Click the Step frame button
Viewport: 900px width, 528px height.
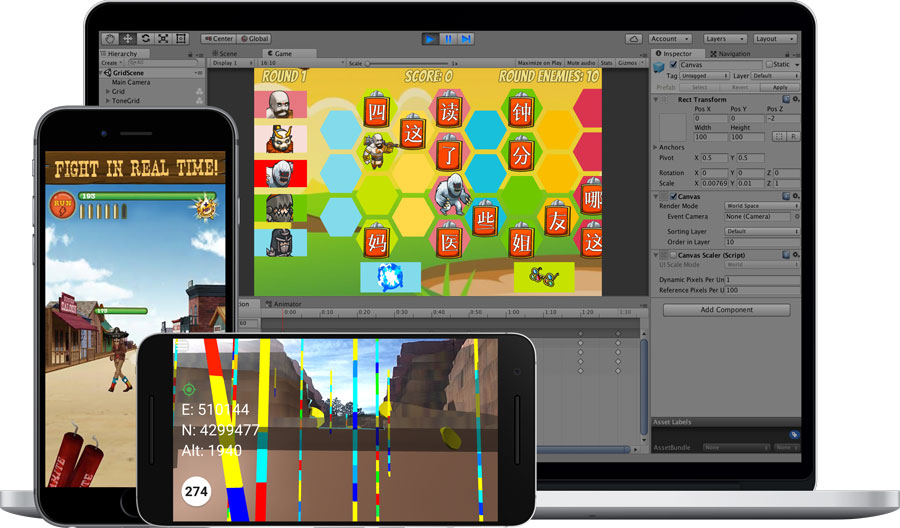pyautogui.click(x=466, y=39)
